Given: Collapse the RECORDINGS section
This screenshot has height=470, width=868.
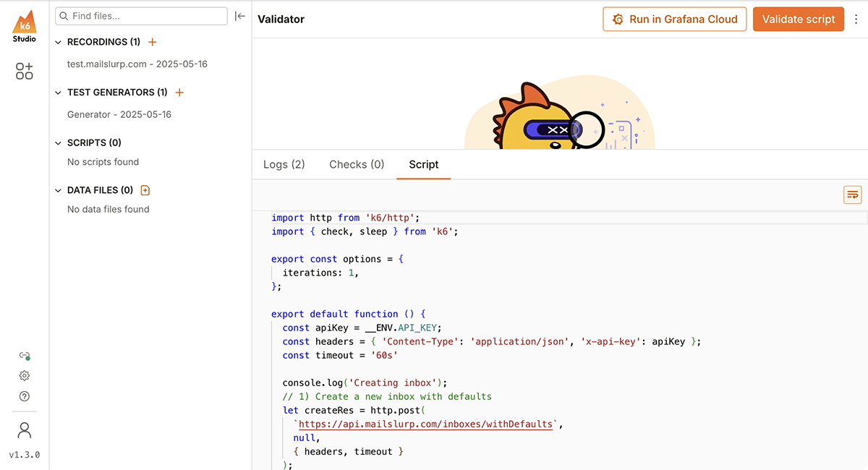Looking at the screenshot, I should click(x=59, y=43).
